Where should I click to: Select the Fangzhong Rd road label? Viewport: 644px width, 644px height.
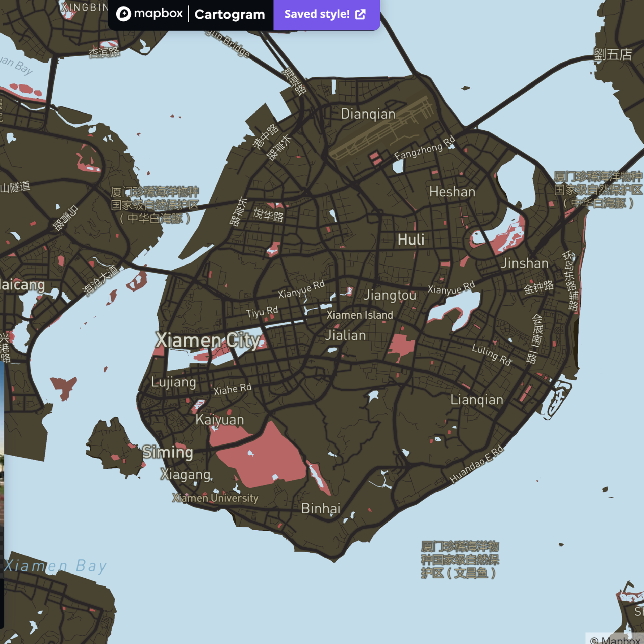424,148
